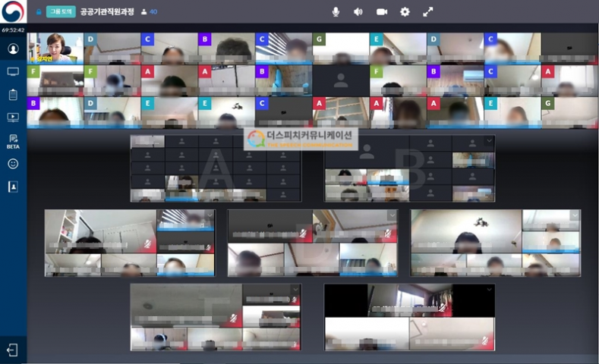Leave the room with the exit door icon
Viewport: 599px width, 364px height.
(x=12, y=350)
